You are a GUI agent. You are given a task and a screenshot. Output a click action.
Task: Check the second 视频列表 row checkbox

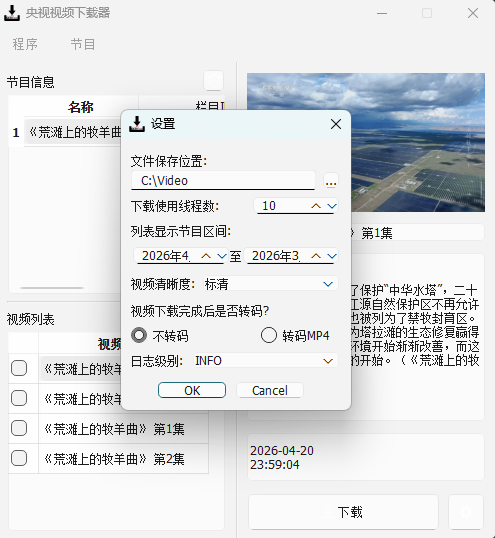[x=19, y=398]
